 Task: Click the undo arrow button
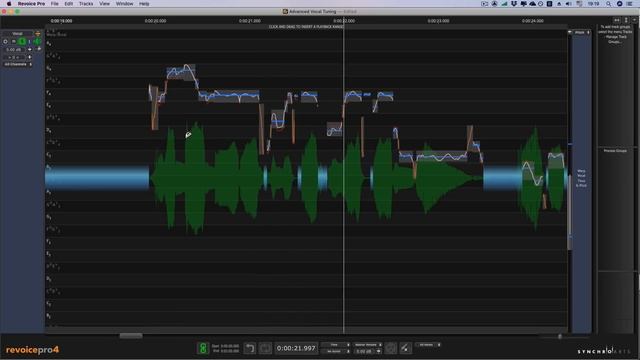(249, 348)
